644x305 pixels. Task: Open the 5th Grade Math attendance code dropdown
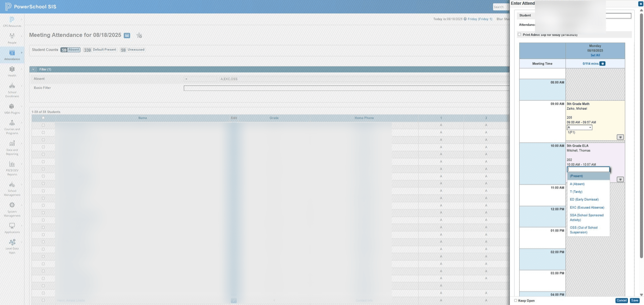point(579,127)
